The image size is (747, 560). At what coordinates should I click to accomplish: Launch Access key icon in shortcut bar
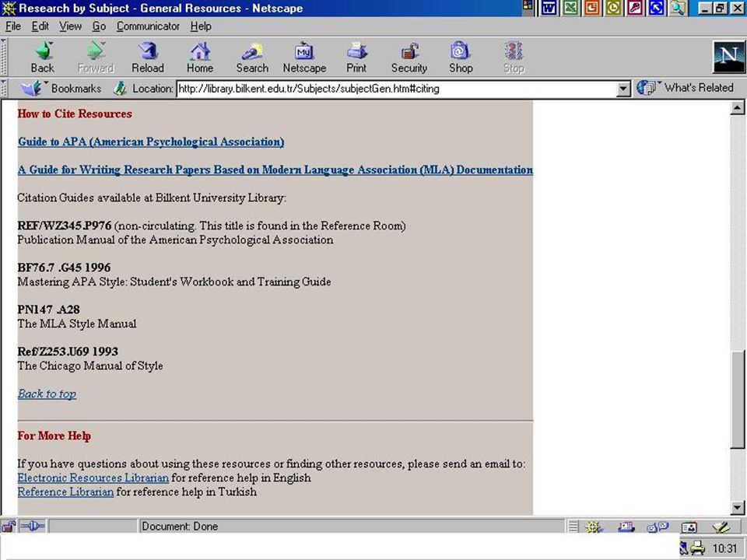635,8
